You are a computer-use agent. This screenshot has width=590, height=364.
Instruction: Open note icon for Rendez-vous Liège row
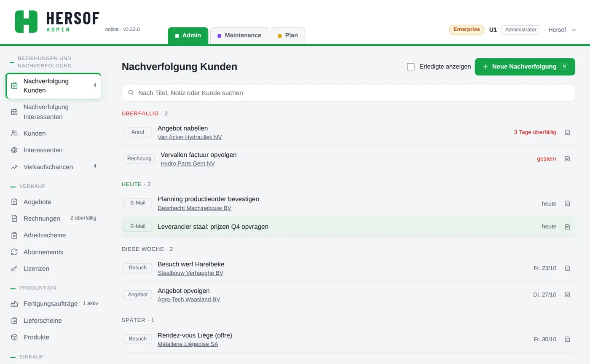coord(568,339)
